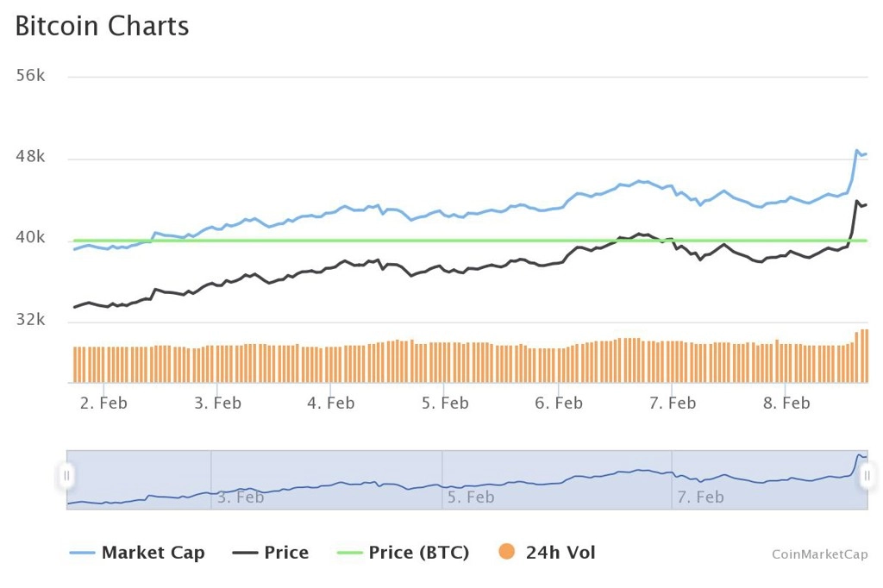883x588 pixels.
Task: Click the 4. Feb x-axis label
Action: tap(330, 403)
